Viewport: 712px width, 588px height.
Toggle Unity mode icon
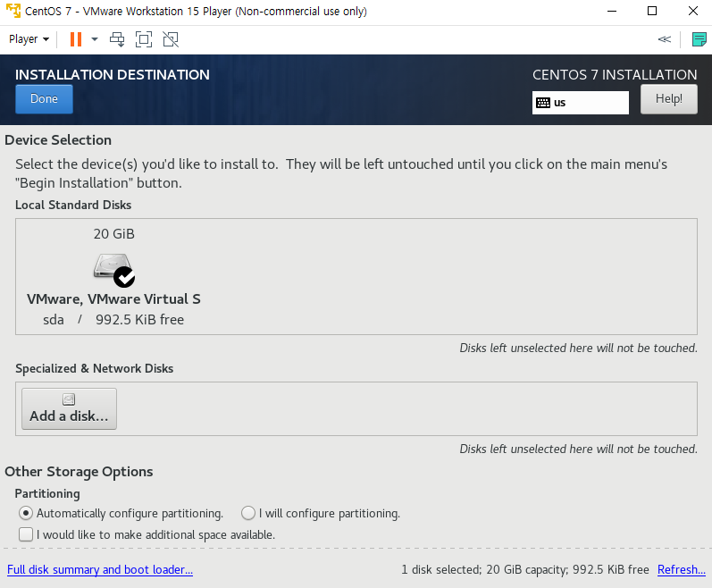click(x=171, y=39)
